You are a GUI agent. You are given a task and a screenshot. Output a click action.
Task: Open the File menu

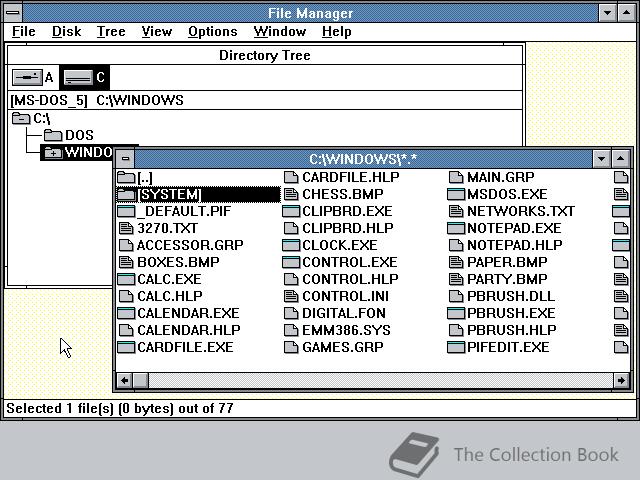pyautogui.click(x=23, y=31)
